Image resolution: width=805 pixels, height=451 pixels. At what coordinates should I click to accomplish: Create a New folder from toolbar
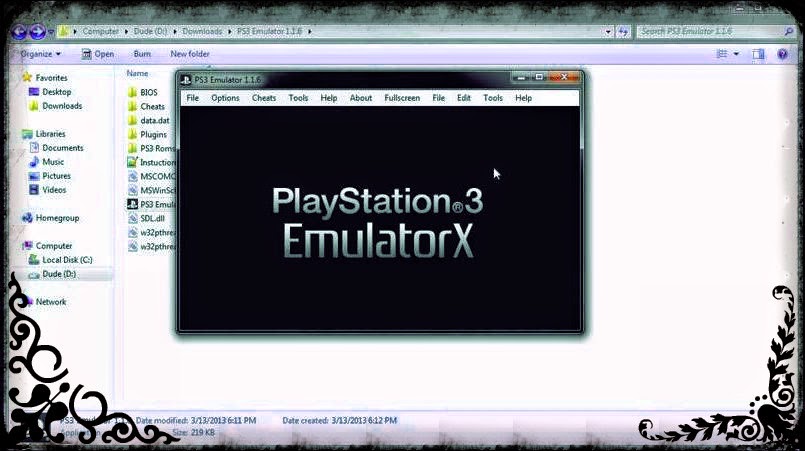190,54
